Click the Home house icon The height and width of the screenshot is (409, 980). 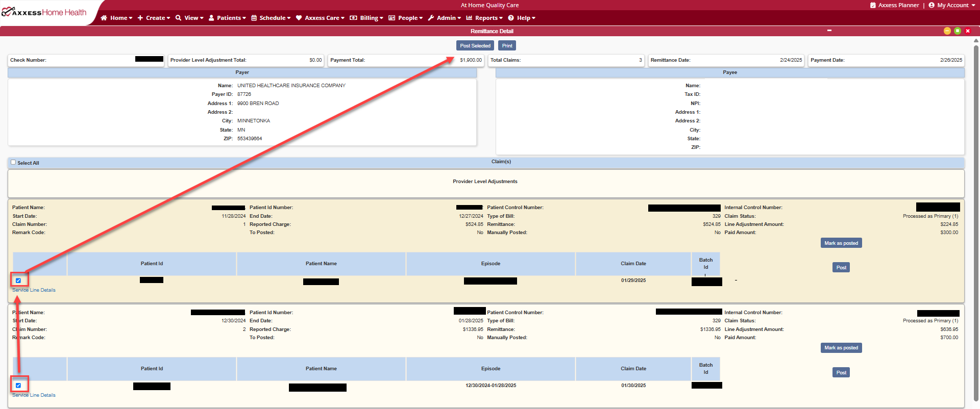click(104, 18)
